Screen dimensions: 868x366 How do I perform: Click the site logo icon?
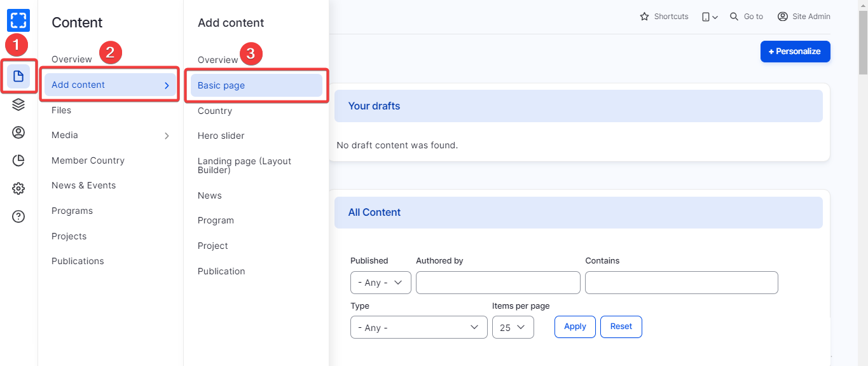click(18, 20)
